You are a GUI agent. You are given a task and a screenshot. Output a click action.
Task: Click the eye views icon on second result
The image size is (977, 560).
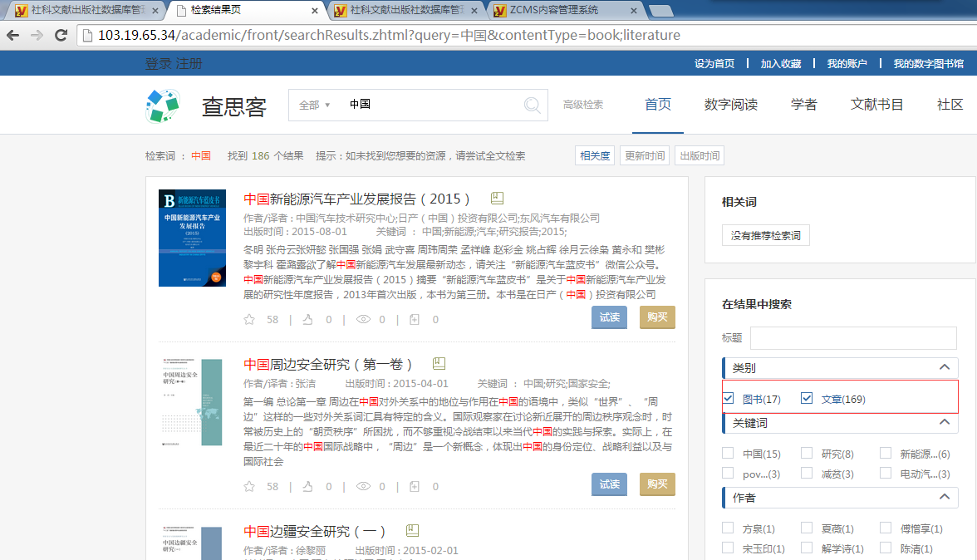363,486
